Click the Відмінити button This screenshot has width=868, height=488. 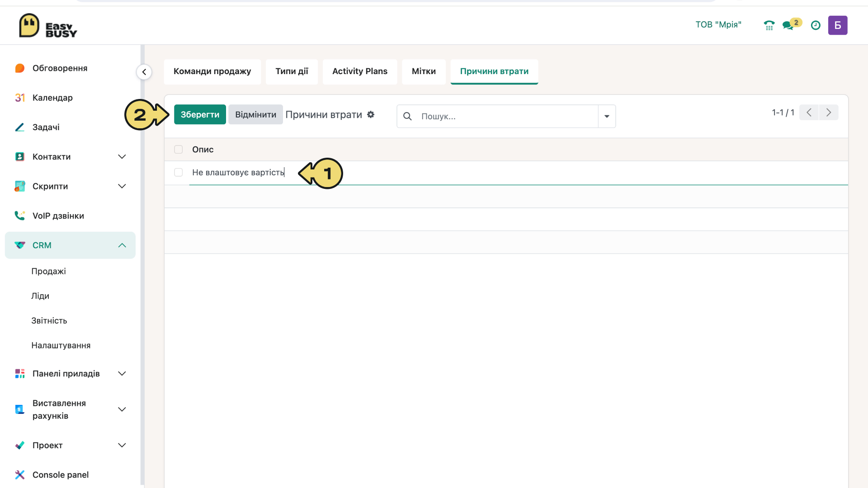(255, 115)
